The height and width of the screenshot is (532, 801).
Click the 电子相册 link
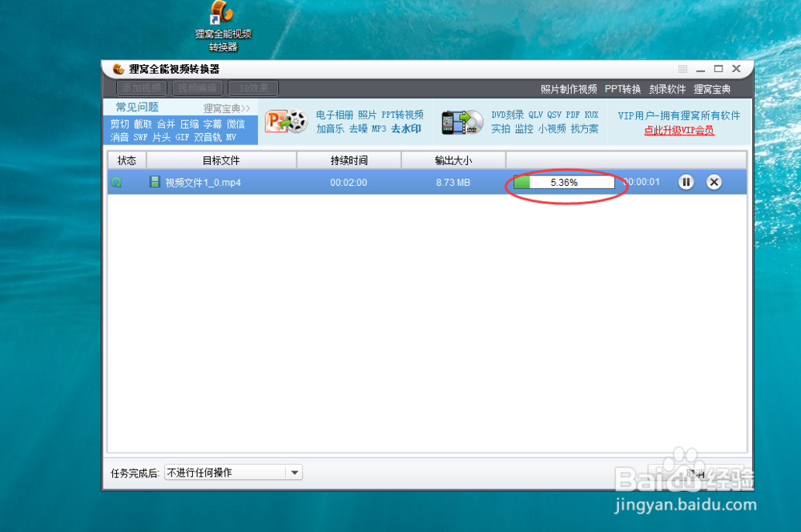pos(335,115)
